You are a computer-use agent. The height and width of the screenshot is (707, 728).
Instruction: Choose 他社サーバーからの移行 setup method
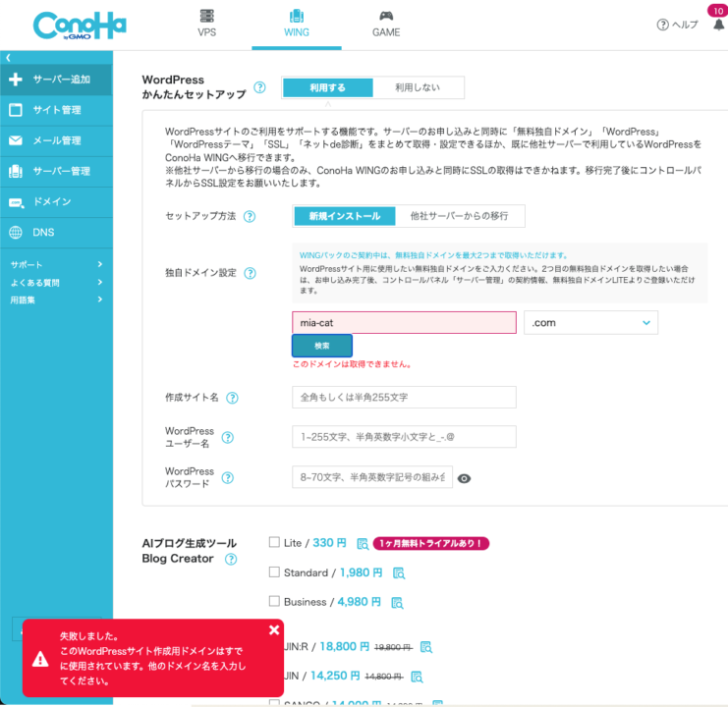pos(459,216)
